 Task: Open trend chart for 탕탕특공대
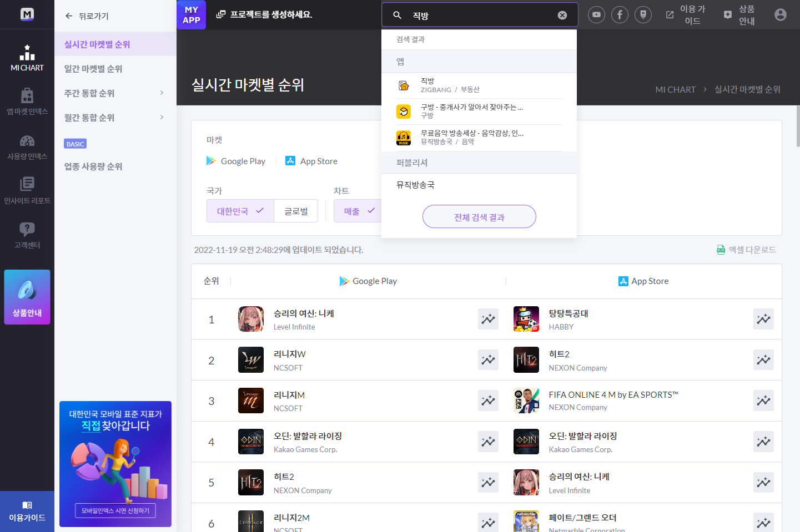[763, 319]
